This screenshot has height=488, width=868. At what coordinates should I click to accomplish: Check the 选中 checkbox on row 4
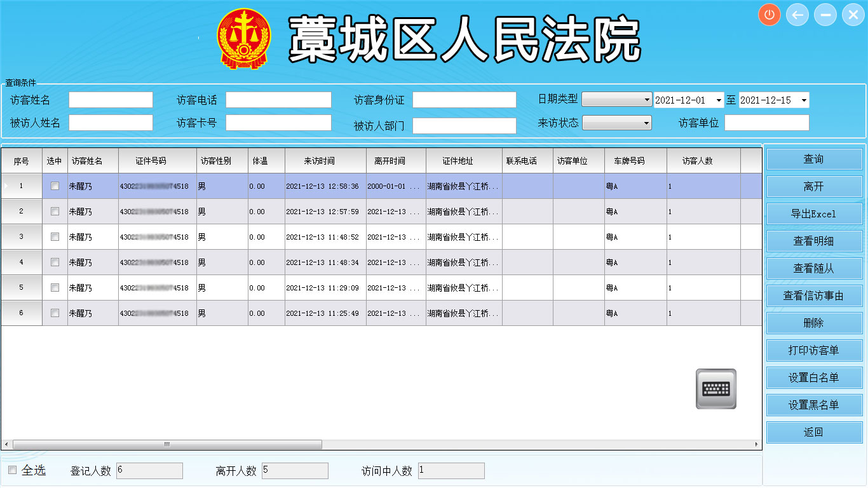(55, 262)
